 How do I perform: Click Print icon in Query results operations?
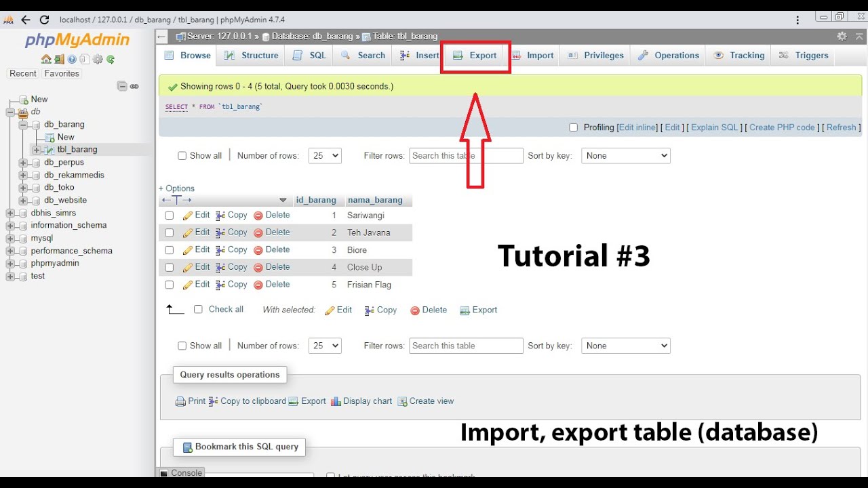tap(180, 401)
